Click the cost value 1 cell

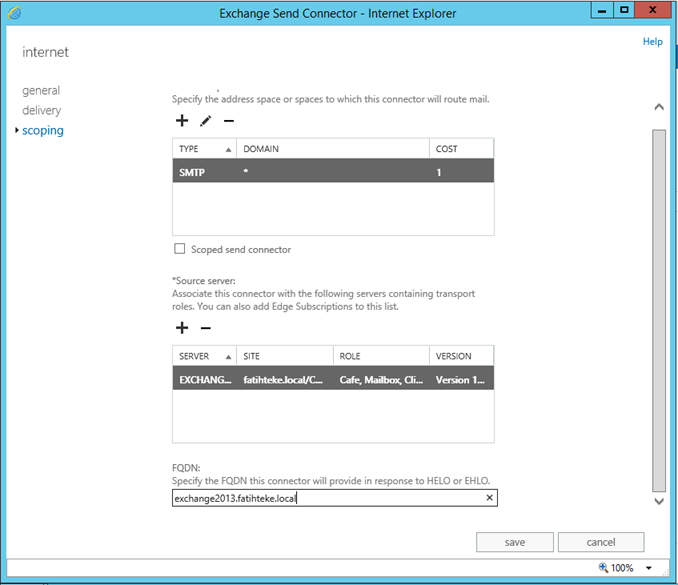pos(438,173)
